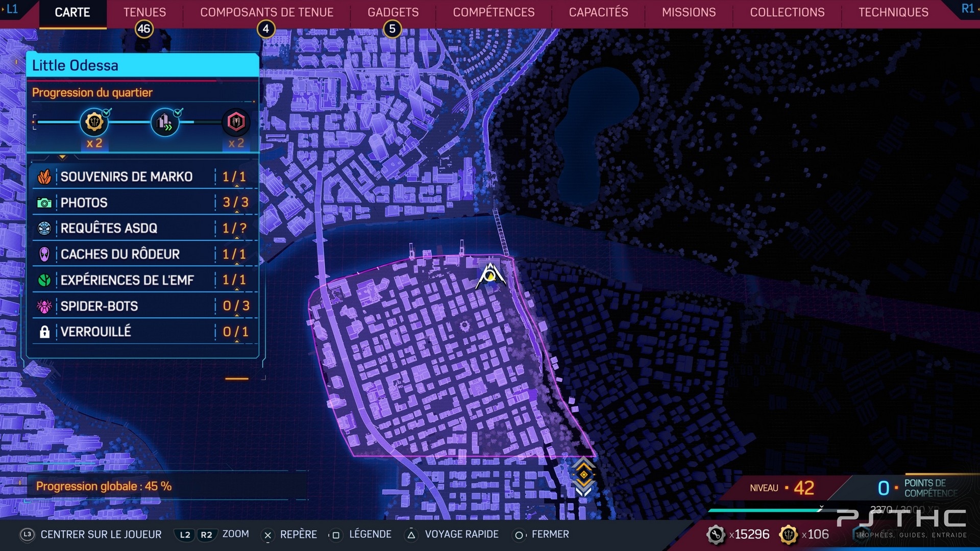Click the tech parts currency icon

716,534
